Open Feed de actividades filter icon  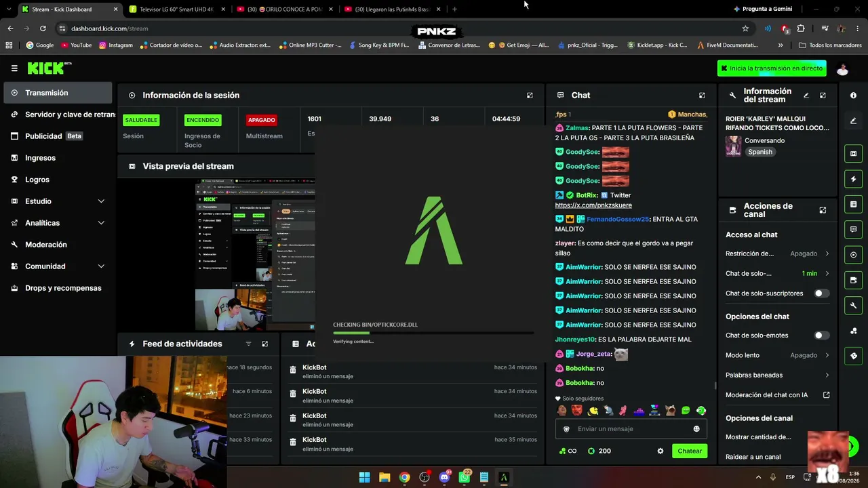248,344
